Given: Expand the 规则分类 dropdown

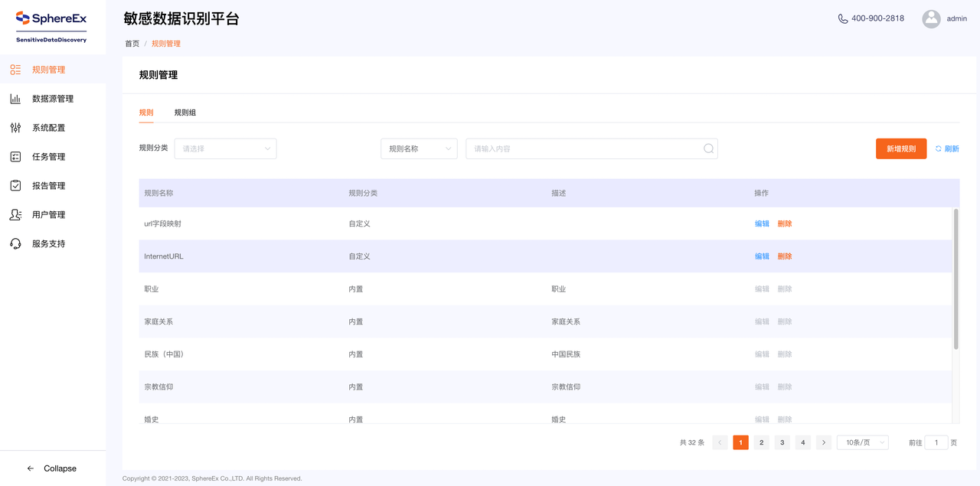Looking at the screenshot, I should click(225, 148).
